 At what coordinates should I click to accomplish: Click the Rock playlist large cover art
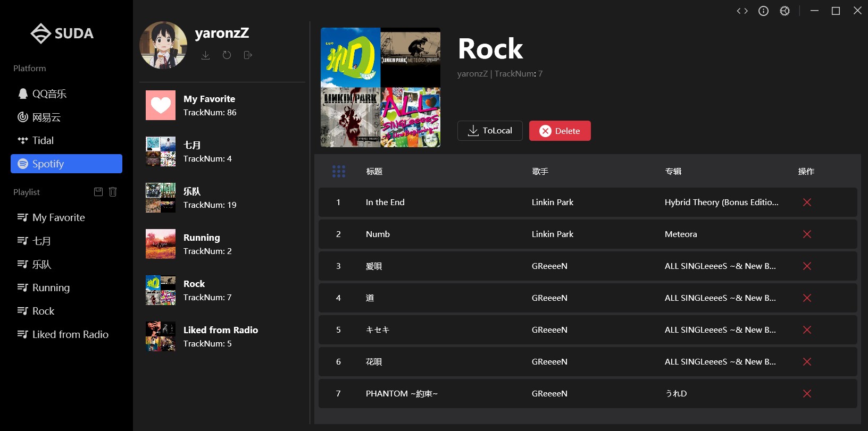380,87
